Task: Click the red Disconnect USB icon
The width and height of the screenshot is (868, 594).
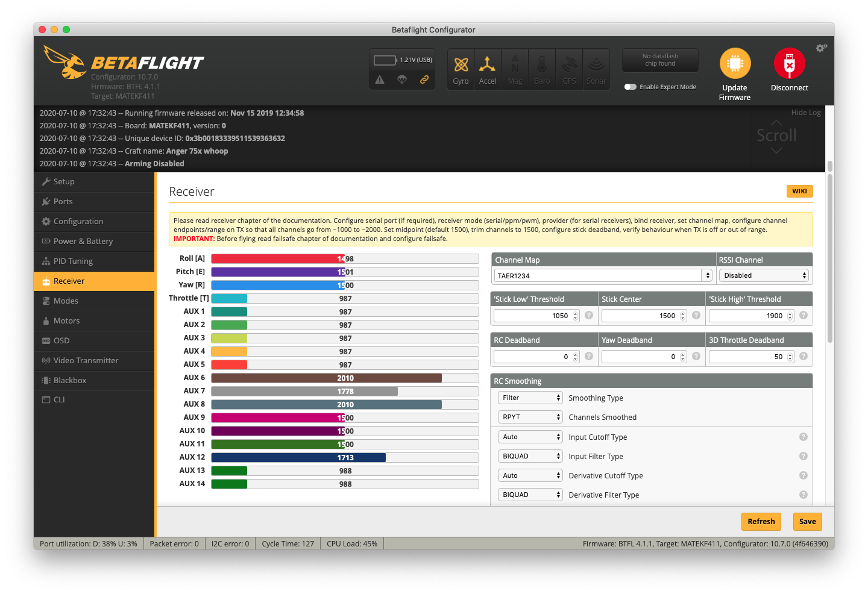Action: point(790,63)
